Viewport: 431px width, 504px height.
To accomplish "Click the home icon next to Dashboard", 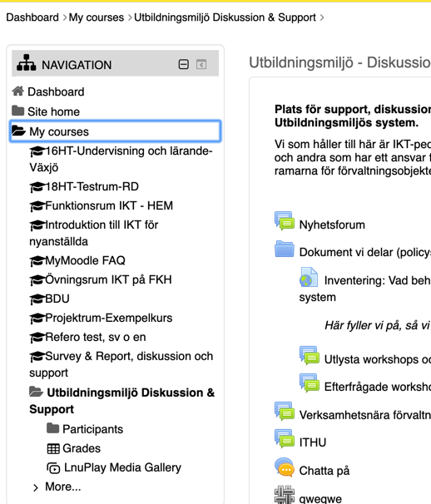I will (18, 91).
